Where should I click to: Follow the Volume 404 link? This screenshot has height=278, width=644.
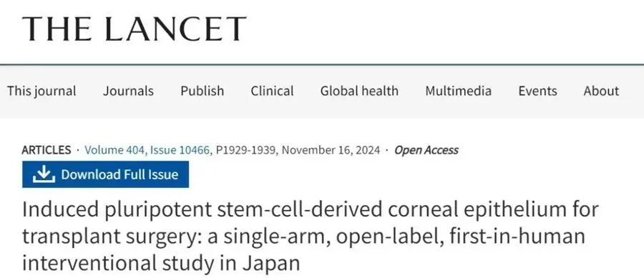114,150
